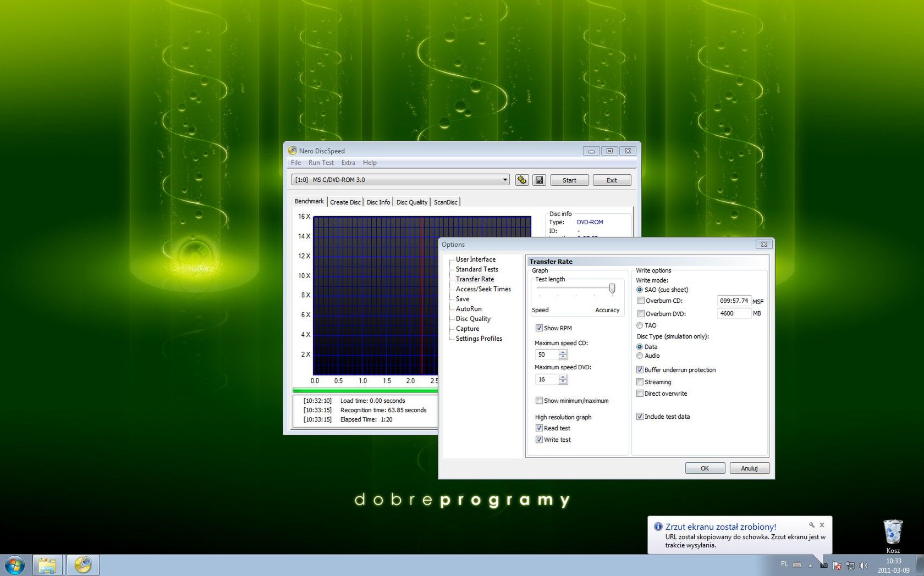Click the volume speaker tray icon
Screen dimensions: 924x576
click(x=863, y=565)
